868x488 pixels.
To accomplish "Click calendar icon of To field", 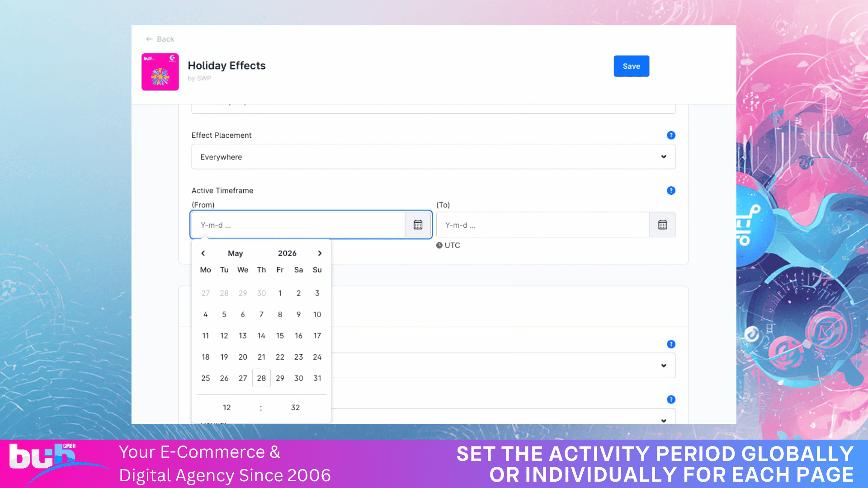I will point(663,225).
